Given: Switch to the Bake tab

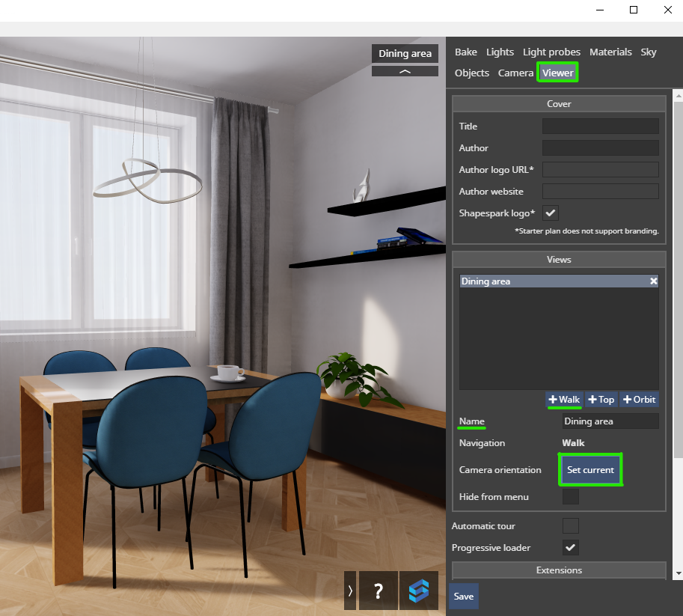Looking at the screenshot, I should click(465, 52).
